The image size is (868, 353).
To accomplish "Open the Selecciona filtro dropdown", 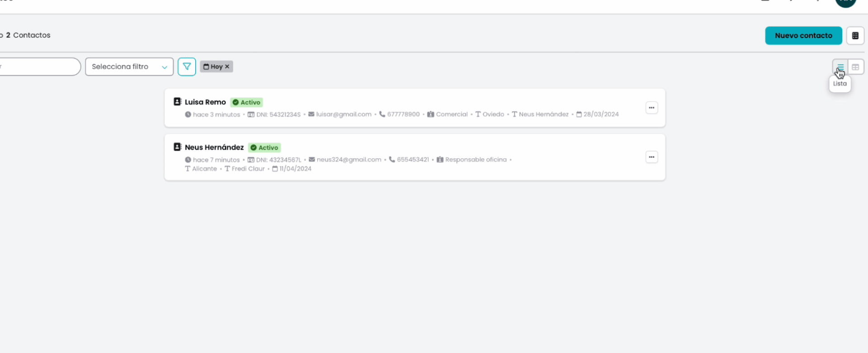I will click(x=129, y=67).
